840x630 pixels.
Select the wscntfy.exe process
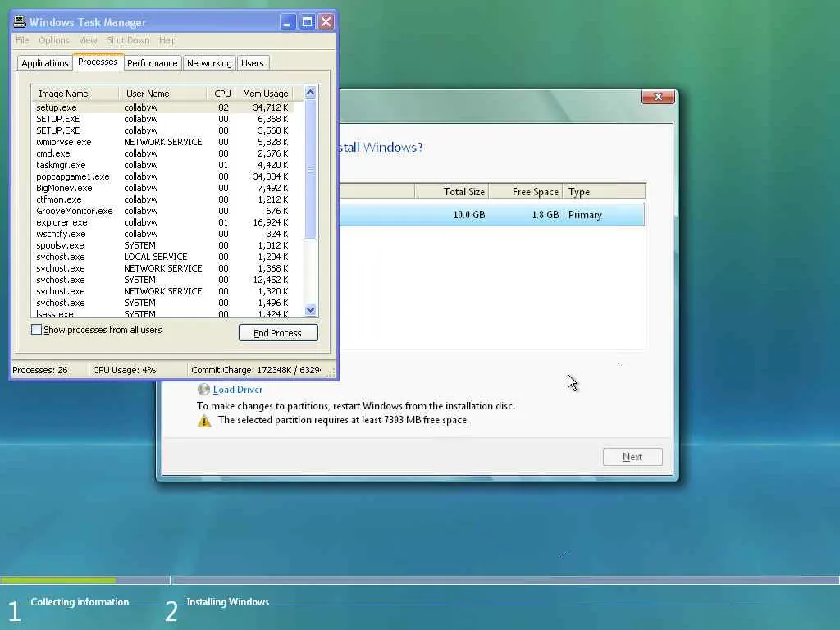[163, 234]
